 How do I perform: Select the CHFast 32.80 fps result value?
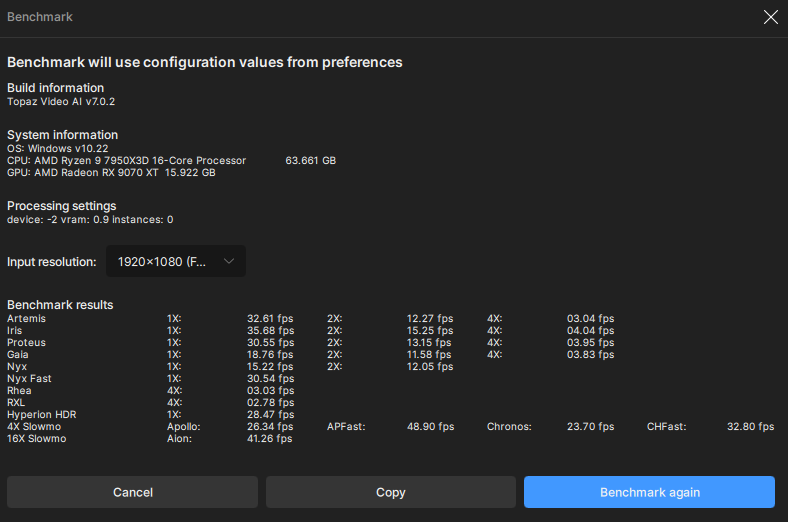750,427
